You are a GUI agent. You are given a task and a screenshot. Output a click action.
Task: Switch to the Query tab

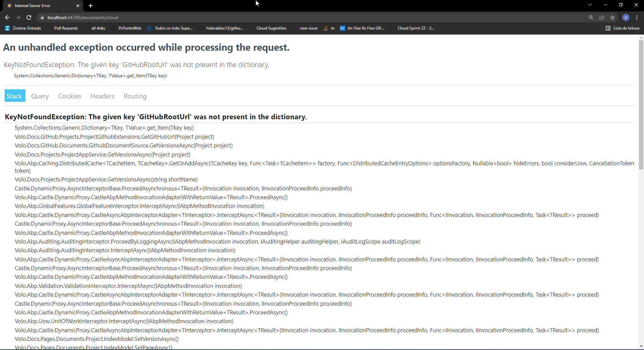[40, 96]
